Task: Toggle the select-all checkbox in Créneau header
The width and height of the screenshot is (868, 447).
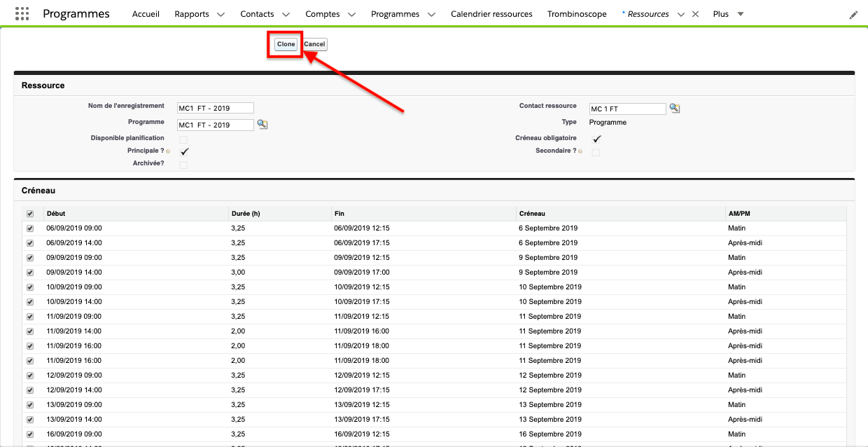Action: [29, 214]
